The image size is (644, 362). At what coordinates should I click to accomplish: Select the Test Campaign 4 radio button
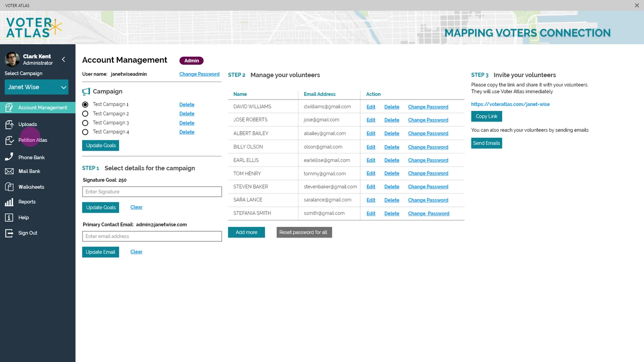click(85, 132)
